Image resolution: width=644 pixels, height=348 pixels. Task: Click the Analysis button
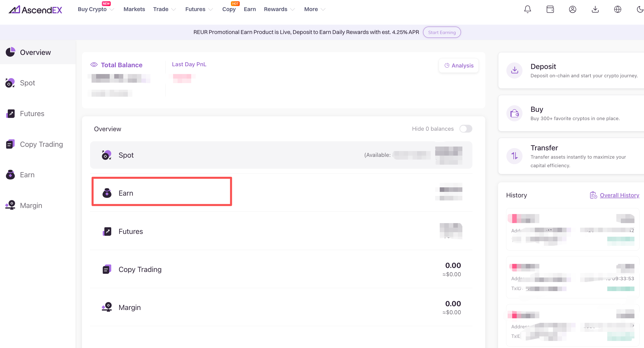pos(459,65)
